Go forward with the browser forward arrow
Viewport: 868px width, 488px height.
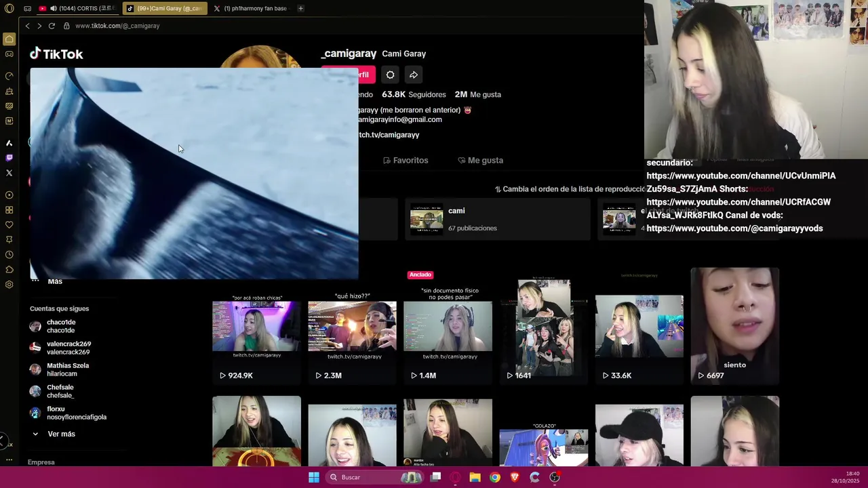click(39, 26)
